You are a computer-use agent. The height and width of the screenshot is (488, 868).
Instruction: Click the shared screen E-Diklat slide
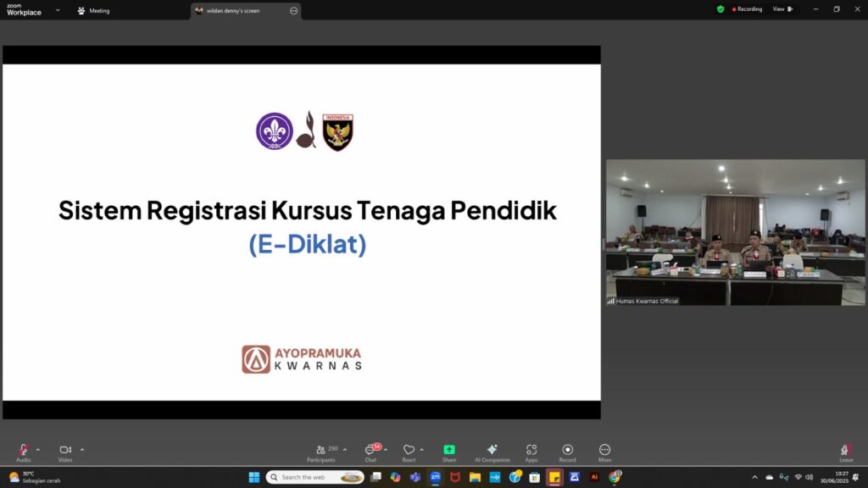(x=302, y=232)
